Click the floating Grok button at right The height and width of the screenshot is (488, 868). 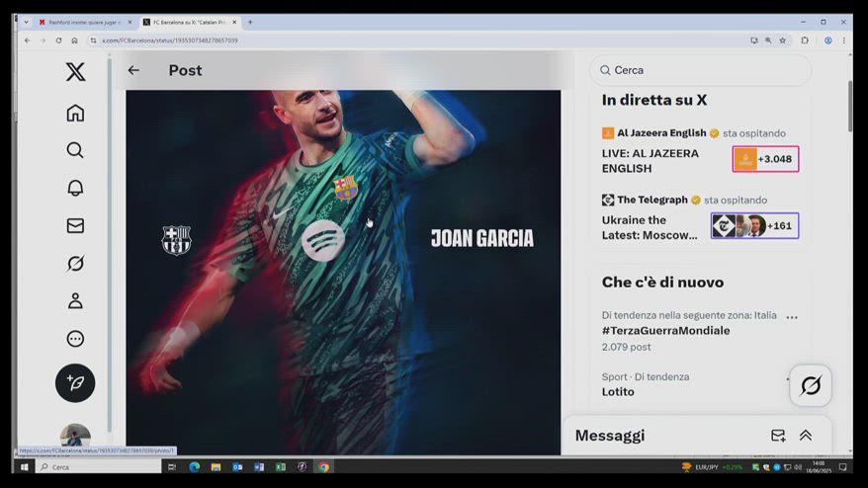click(x=811, y=385)
